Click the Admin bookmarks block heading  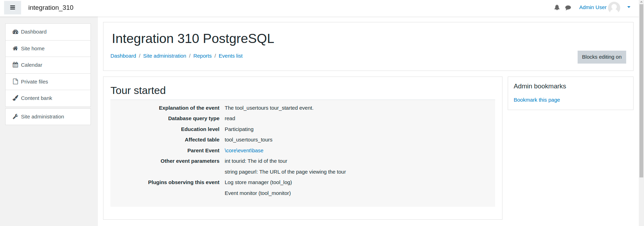540,86
